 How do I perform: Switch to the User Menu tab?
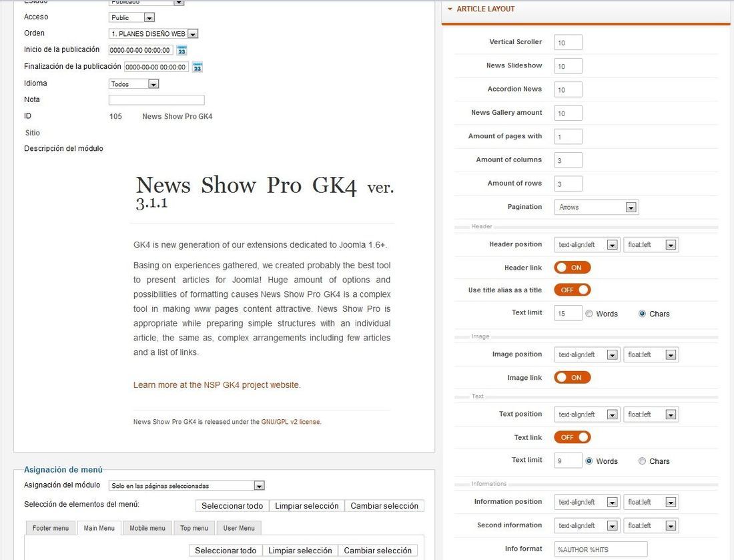coord(239,528)
